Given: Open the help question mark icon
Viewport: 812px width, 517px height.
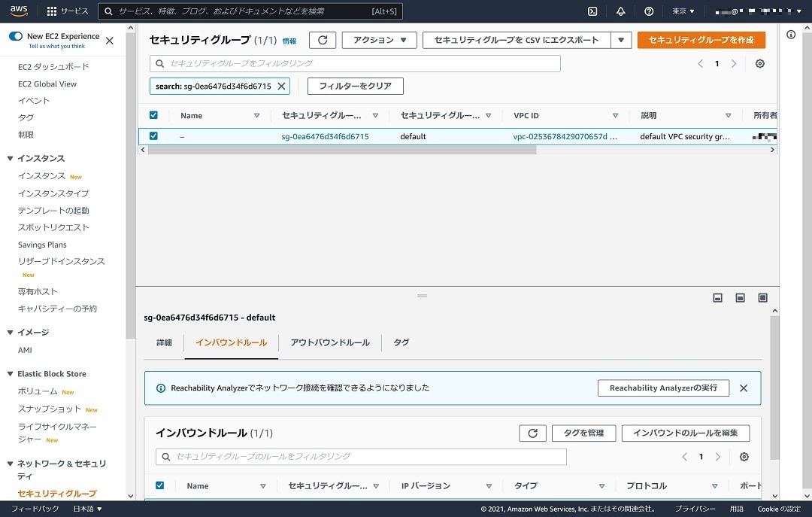Looking at the screenshot, I should click(648, 11).
